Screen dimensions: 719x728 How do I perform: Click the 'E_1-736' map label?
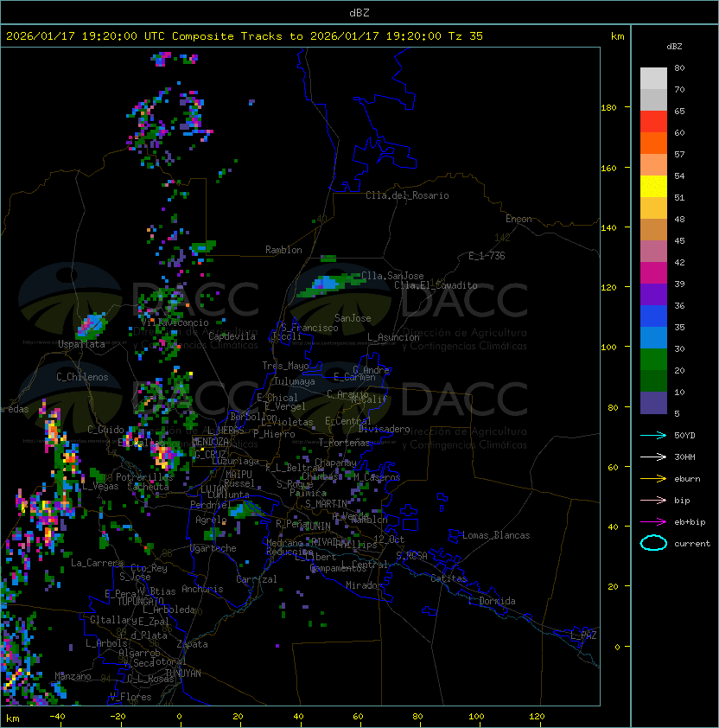point(487,256)
